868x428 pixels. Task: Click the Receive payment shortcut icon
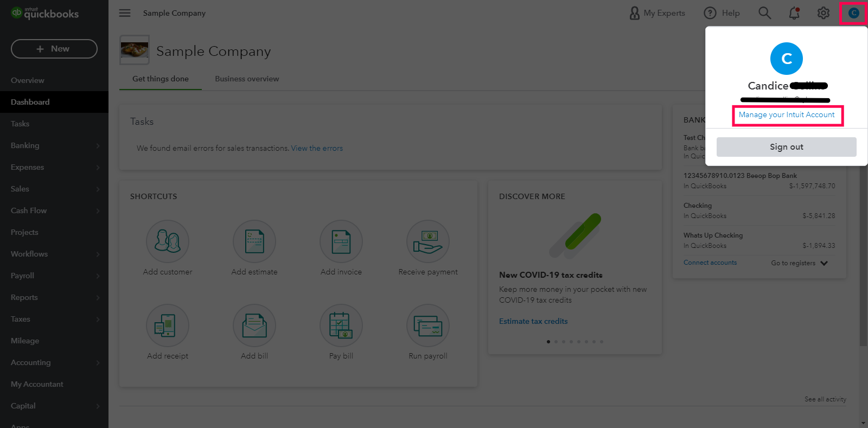tap(428, 241)
